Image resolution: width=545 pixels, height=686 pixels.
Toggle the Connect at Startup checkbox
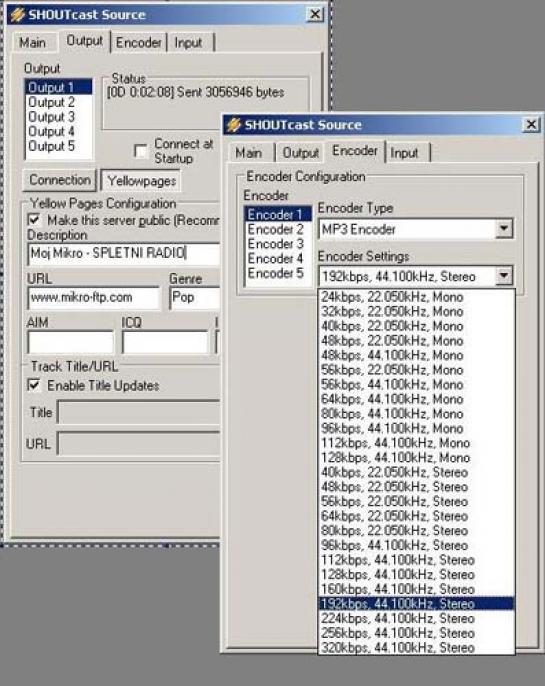click(141, 151)
